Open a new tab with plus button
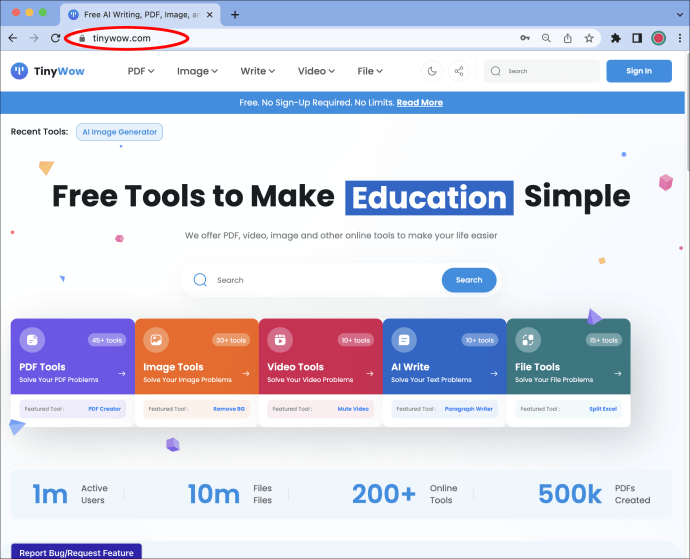Screen dimensions: 690x559 click(x=235, y=15)
